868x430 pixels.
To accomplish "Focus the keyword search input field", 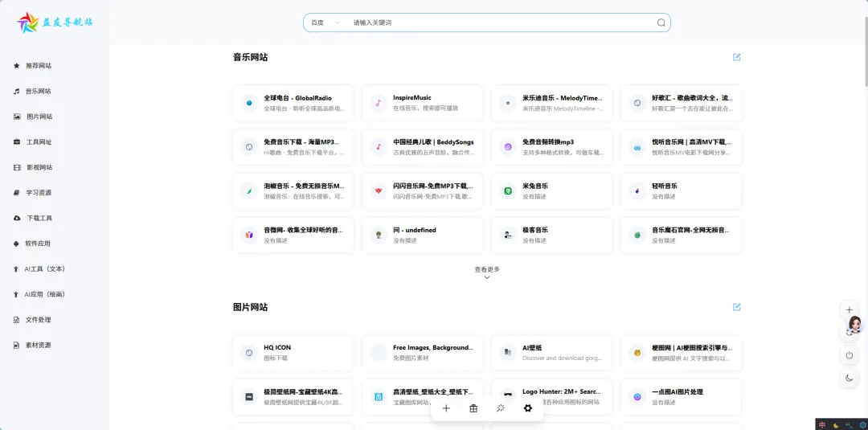I will click(501, 23).
